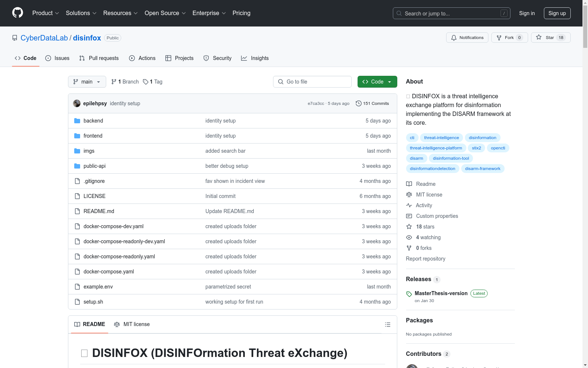Viewport: 588px width, 368px height.
Task: Open the CyberDataLab organization link
Action: click(x=44, y=38)
